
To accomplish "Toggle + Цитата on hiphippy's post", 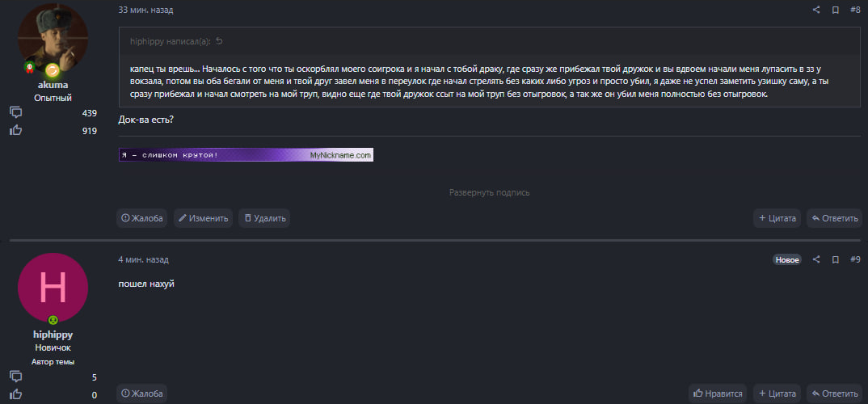I will point(776,393).
